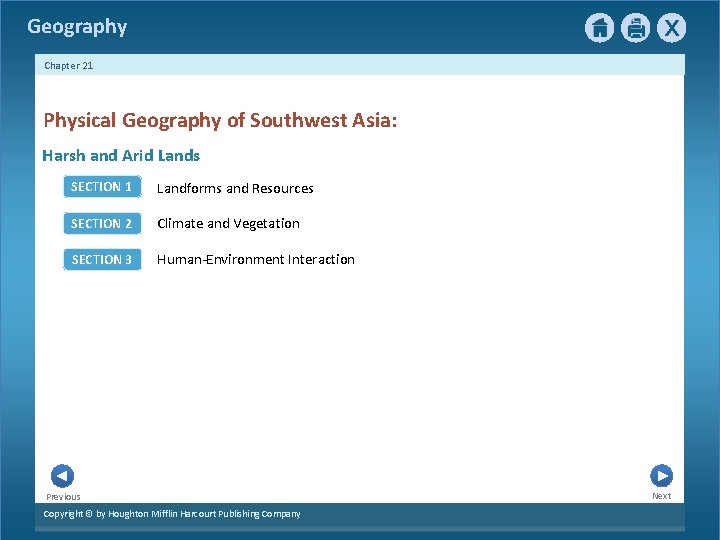720x540 pixels.
Task: Click the Previous arrow button
Action: [x=62, y=476]
